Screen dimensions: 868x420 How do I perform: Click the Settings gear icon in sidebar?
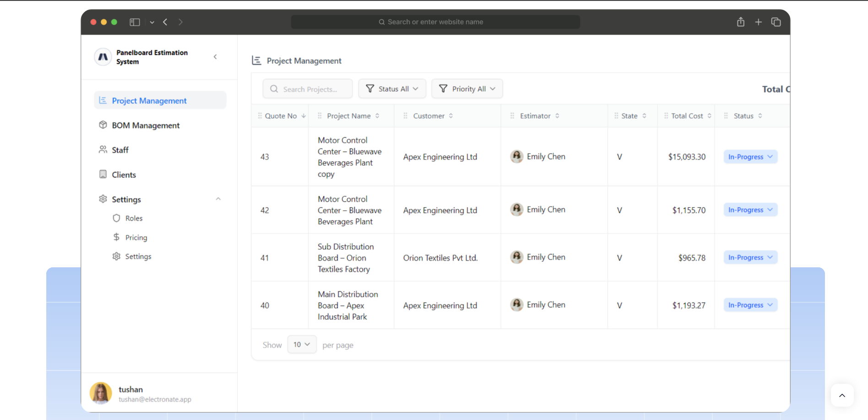point(103,199)
